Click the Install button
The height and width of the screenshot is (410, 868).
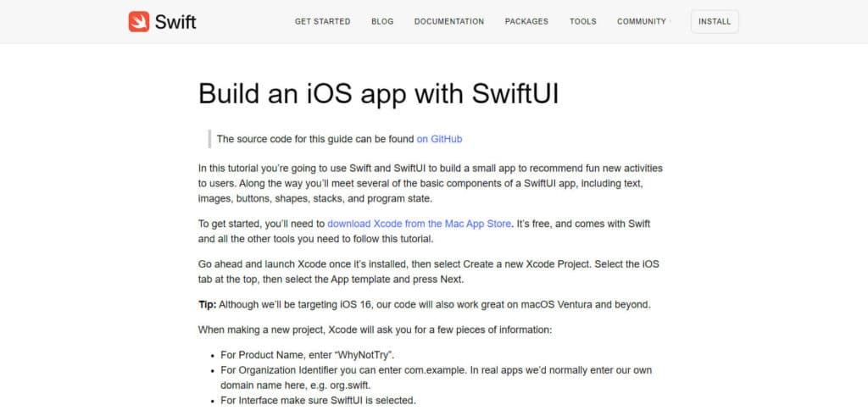click(x=715, y=21)
